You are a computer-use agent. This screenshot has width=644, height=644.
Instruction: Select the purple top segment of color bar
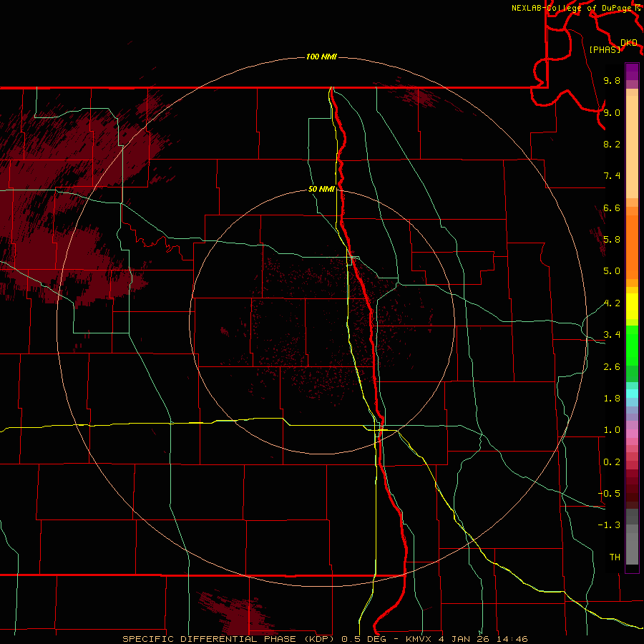[632, 72]
